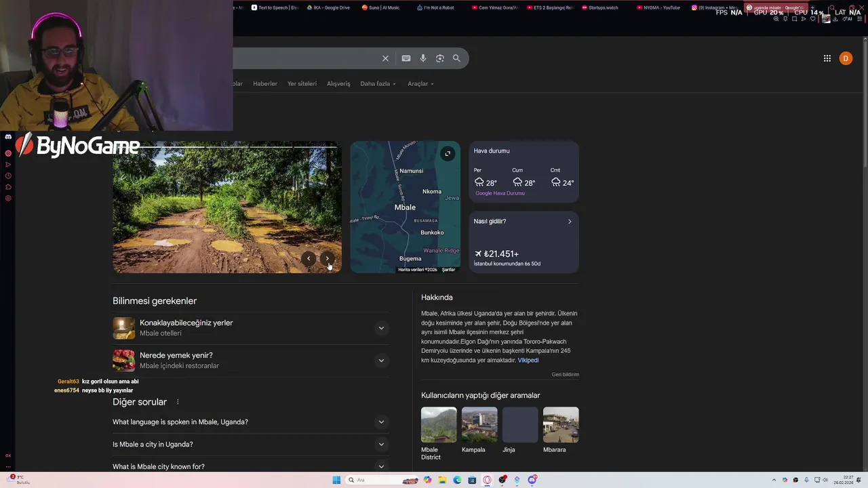Show the previous Mbale photo
The image size is (868, 488).
point(309,258)
